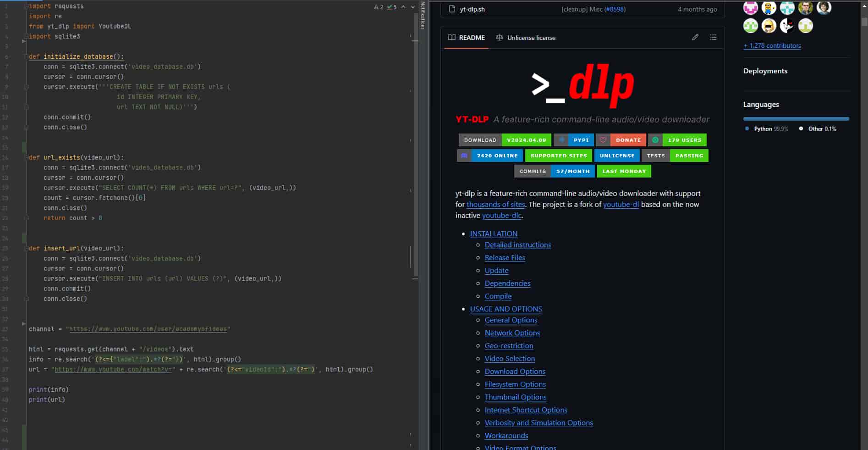Click the black-and-white bear contributor avatar
Image resolution: width=868 pixels, height=450 pixels.
[x=787, y=26]
